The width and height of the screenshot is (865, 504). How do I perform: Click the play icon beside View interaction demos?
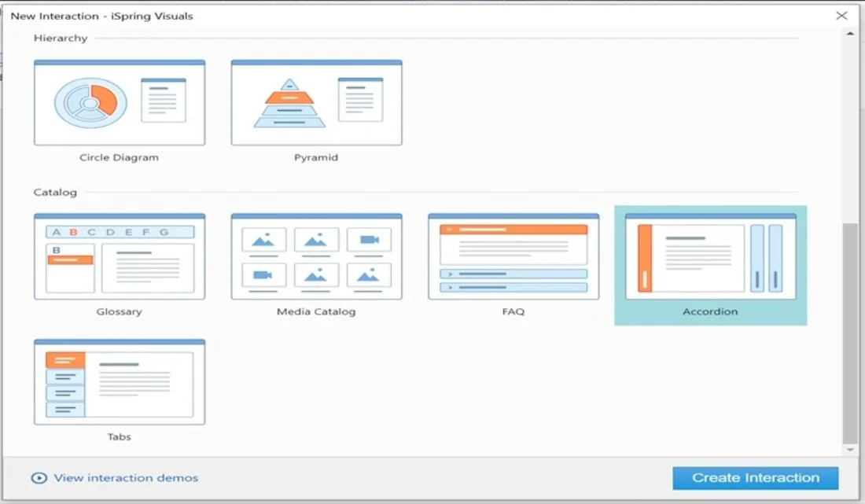pyautogui.click(x=39, y=477)
